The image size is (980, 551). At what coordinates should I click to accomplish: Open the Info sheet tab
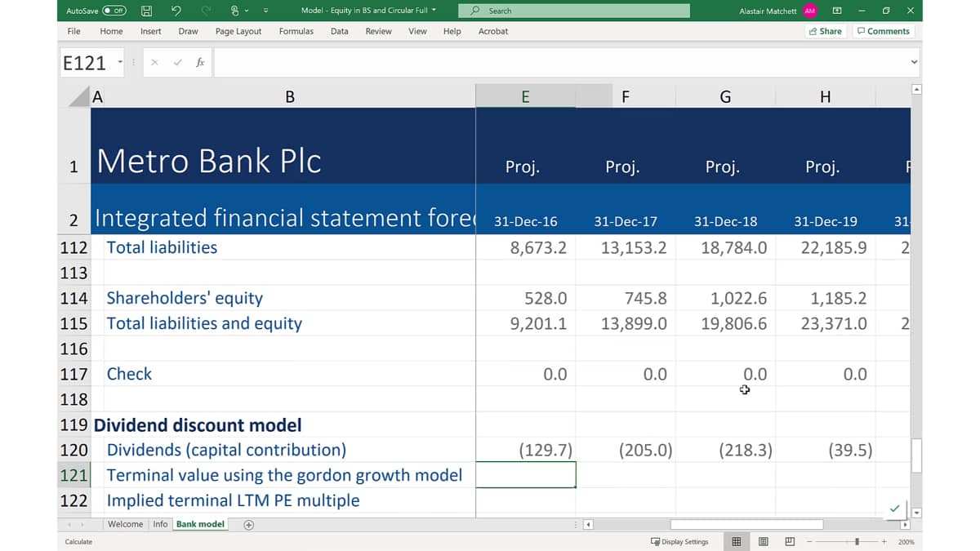point(160,524)
